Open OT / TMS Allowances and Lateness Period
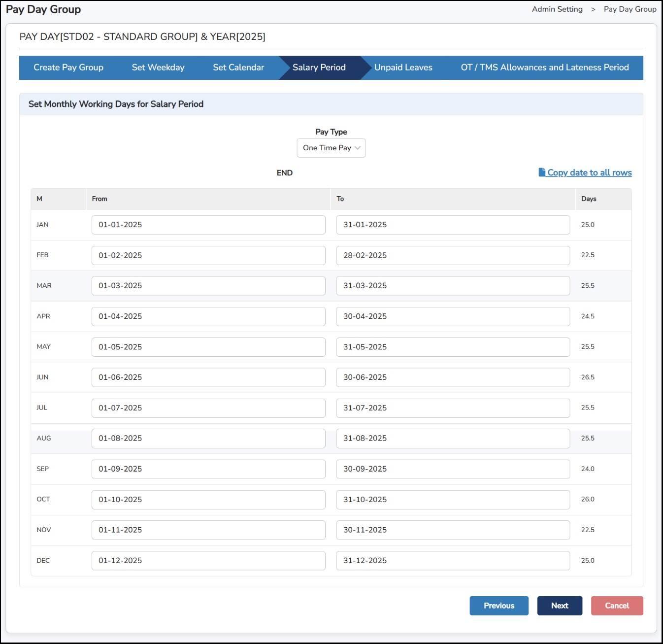This screenshot has height=644, width=663. tap(544, 68)
